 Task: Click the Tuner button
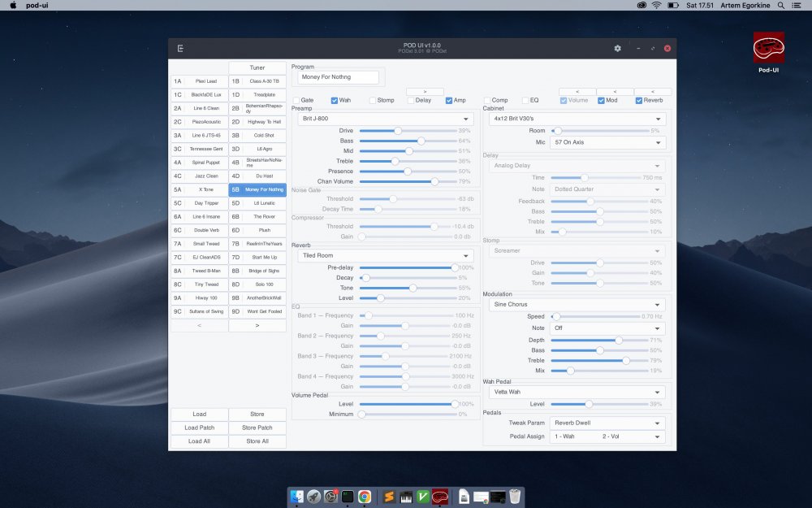(x=257, y=67)
